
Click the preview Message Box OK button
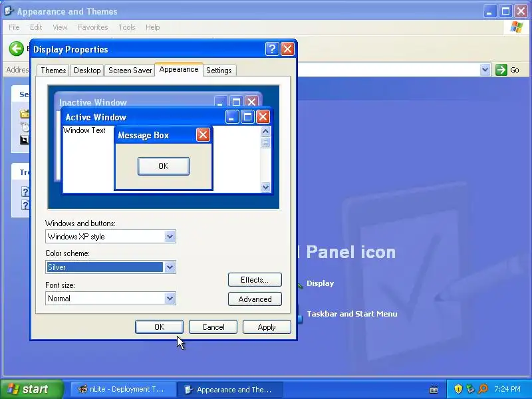(x=164, y=166)
